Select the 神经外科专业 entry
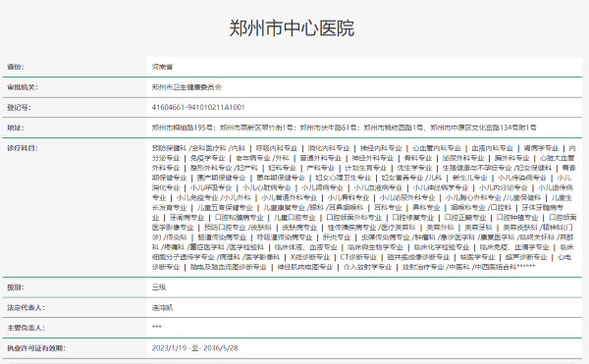589x364 pixels. (373, 158)
